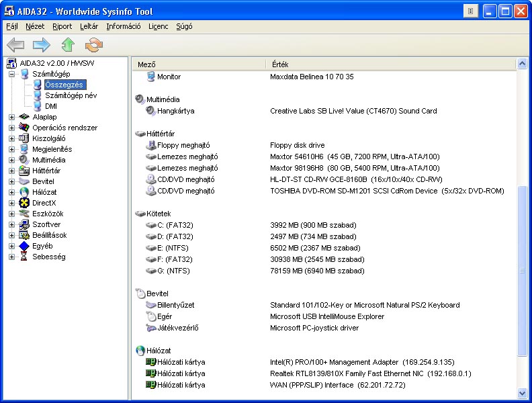Image resolution: width=532 pixels, height=403 pixels.
Task: Click the Maxtor 54610H6 drive value
Action: pos(355,156)
